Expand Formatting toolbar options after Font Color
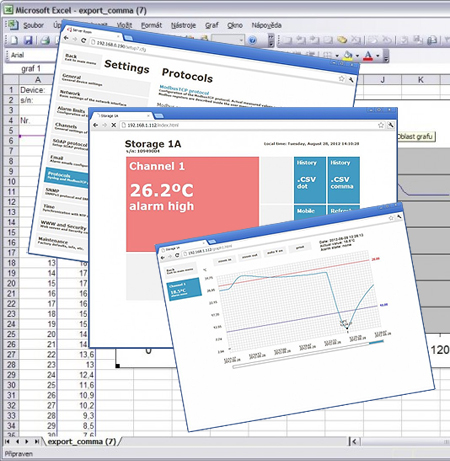 tap(386, 56)
